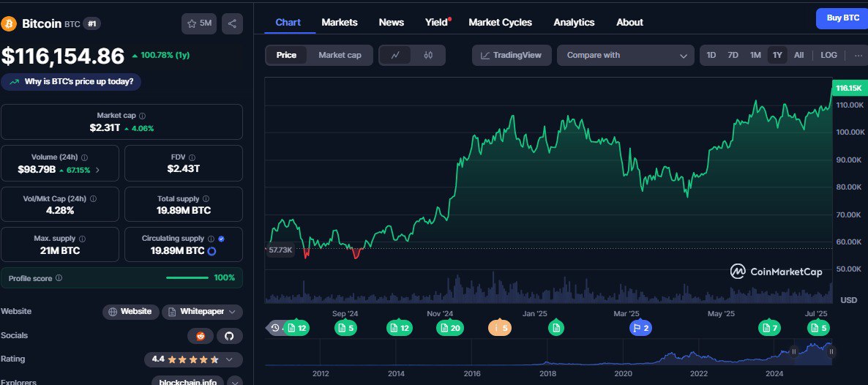
Task: Click circulating supply progress ring icon
Action: point(212,251)
